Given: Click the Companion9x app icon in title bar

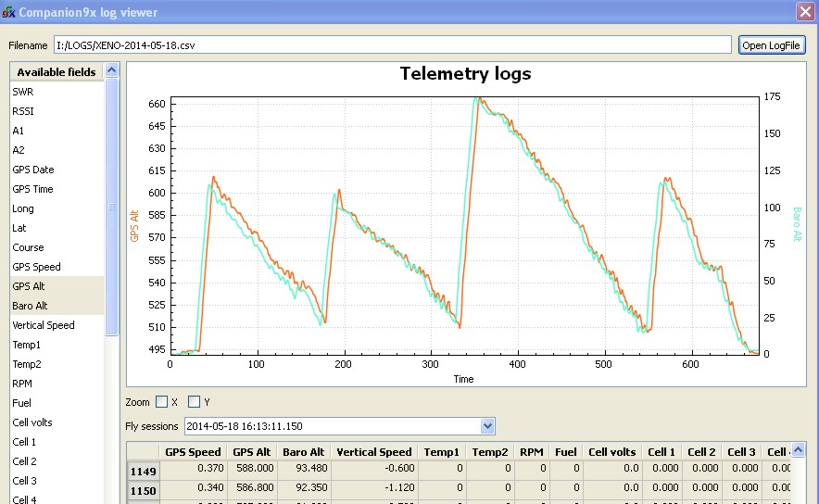Looking at the screenshot, I should [x=9, y=12].
